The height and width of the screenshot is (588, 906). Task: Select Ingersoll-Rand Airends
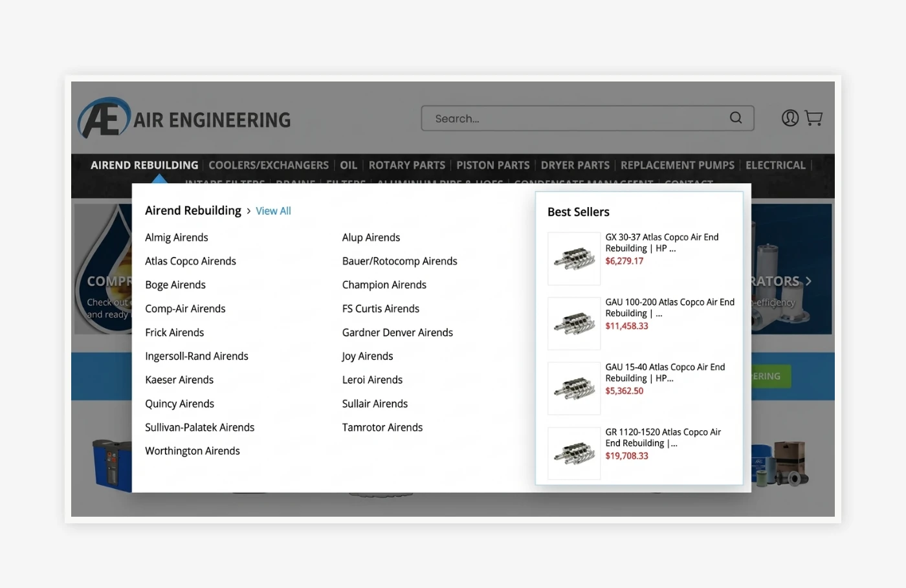(x=197, y=356)
